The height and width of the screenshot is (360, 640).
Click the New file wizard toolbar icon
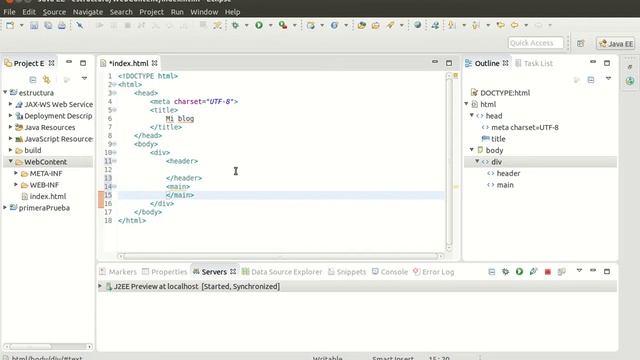click(x=10, y=25)
